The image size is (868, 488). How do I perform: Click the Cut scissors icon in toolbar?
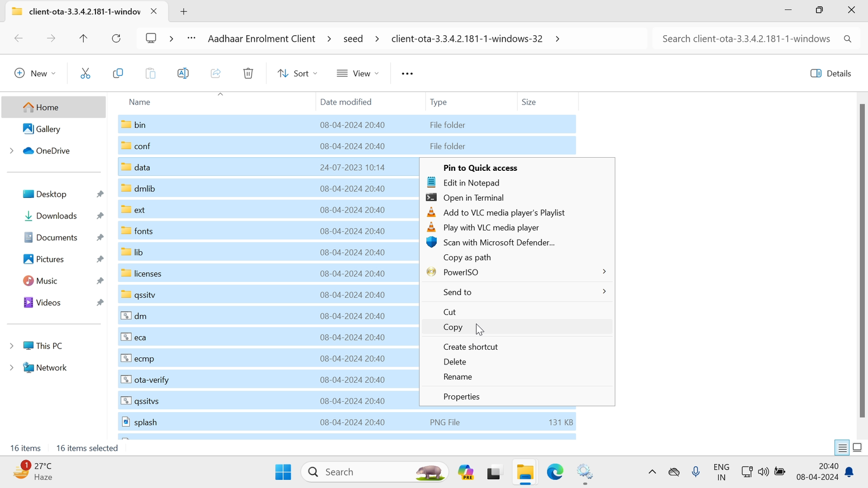point(85,73)
